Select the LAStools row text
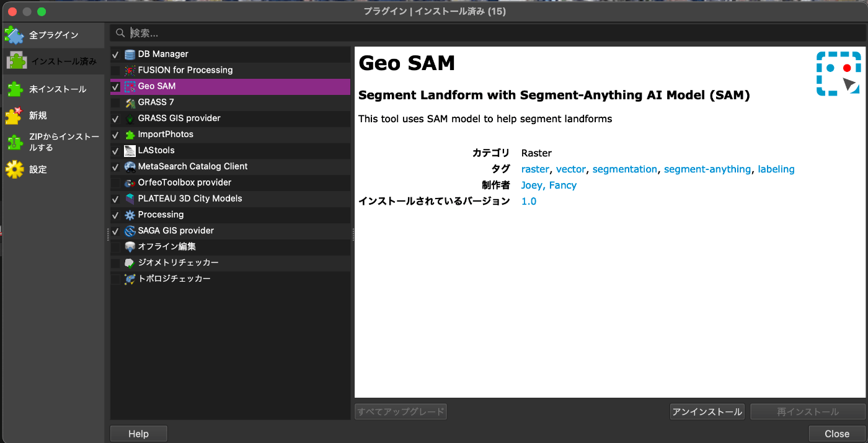This screenshot has height=443, width=868. pyautogui.click(x=156, y=151)
